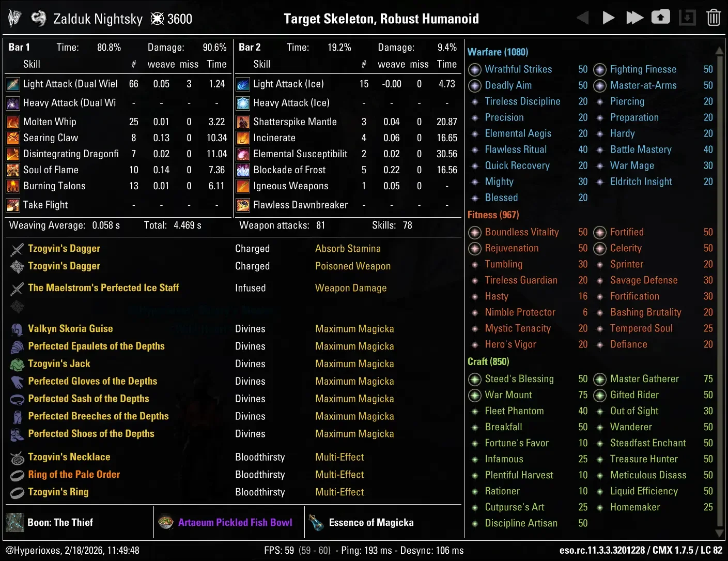728x561 pixels.
Task: Click the wolf emblem in the title bar
Action: 14,17
